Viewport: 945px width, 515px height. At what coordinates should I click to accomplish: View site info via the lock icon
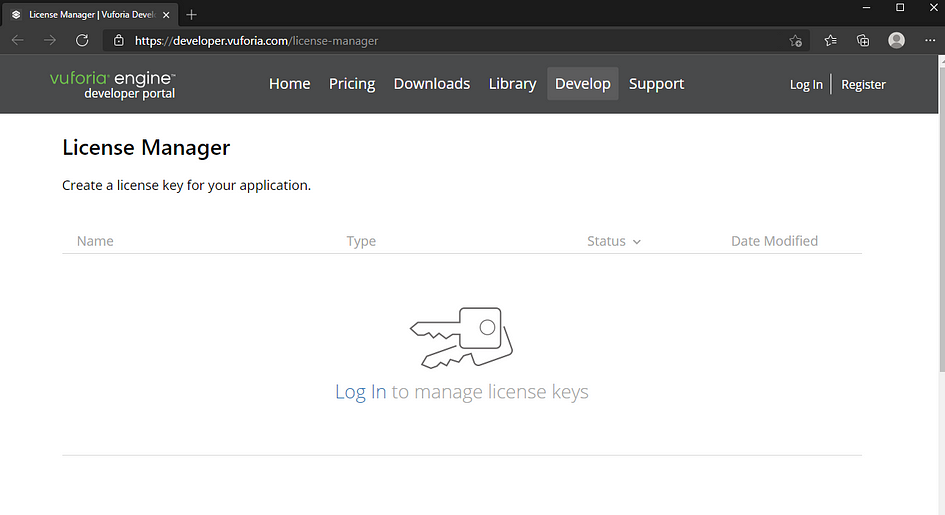[x=119, y=40]
